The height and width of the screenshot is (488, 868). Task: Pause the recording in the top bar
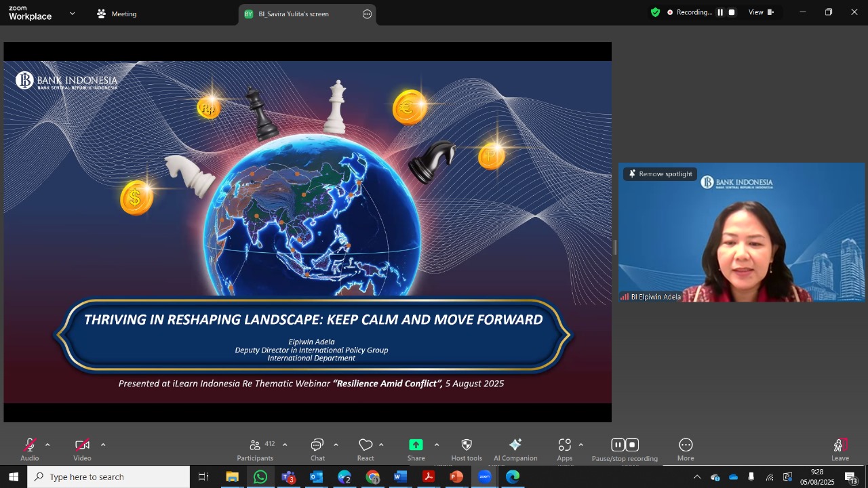click(x=720, y=12)
